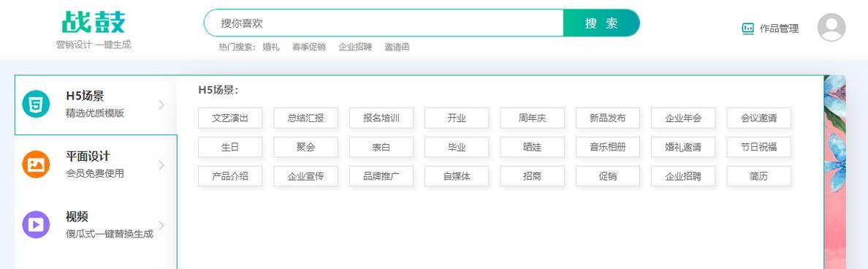The height and width of the screenshot is (269, 868).
Task: Click the 营销设计 一键生成 slogan
Action: tap(94, 45)
